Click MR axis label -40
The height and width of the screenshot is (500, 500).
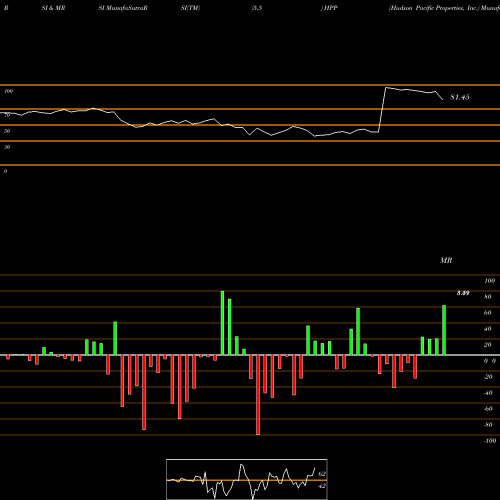coord(488,393)
